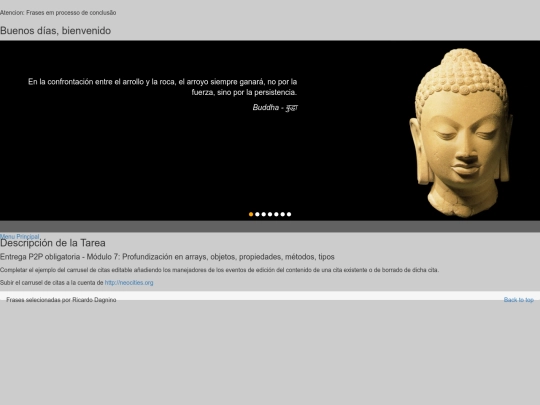Click the 'Descripción de la Tarea' heading
This screenshot has width=540, height=405.
point(53,243)
